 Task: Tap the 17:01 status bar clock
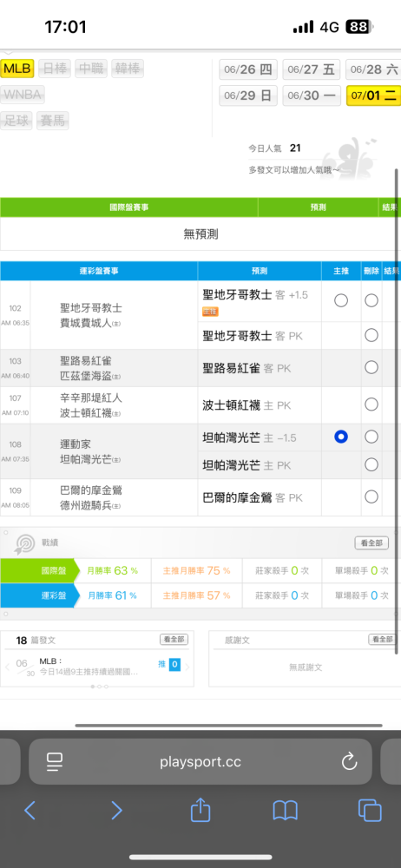click(x=65, y=27)
